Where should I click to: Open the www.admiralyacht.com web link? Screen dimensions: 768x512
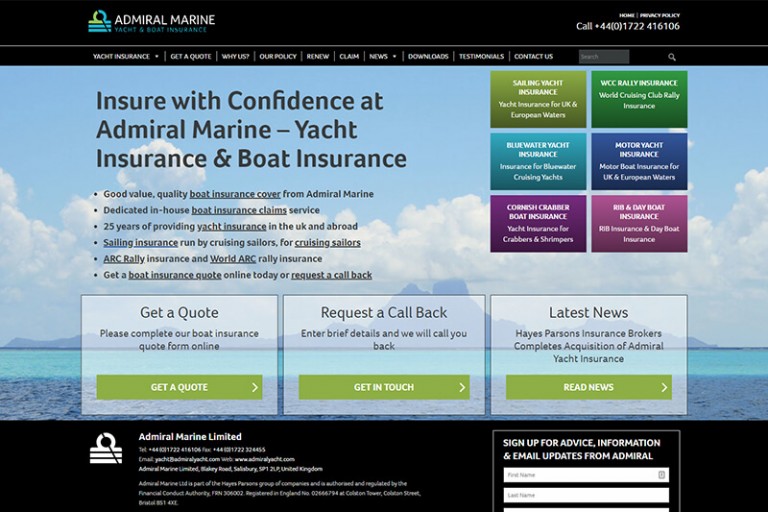coord(264,460)
